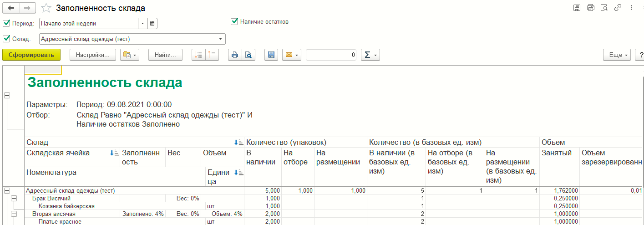Open the sum Σ dropdown
This screenshot has width=644, height=225.
(370, 55)
